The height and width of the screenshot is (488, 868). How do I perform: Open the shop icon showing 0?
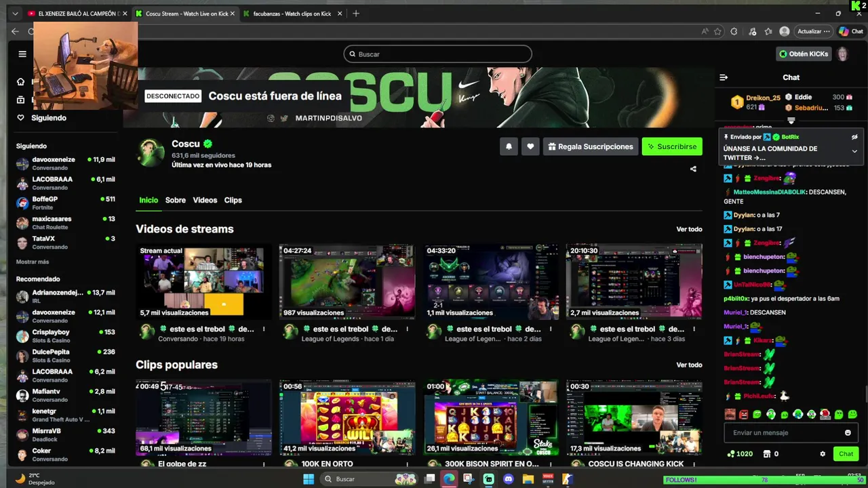tap(770, 454)
